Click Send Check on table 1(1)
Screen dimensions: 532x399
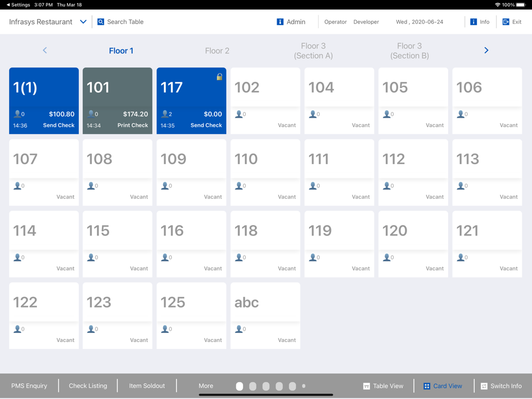[59, 126]
